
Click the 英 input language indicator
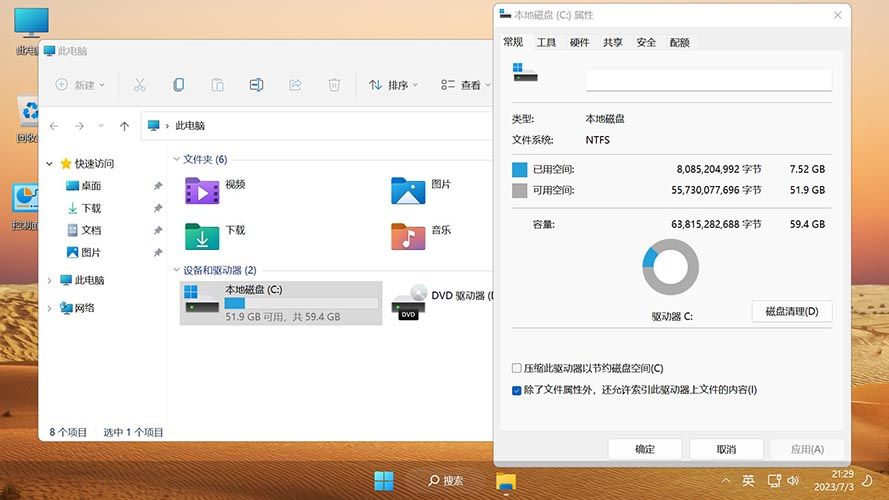tap(748, 481)
